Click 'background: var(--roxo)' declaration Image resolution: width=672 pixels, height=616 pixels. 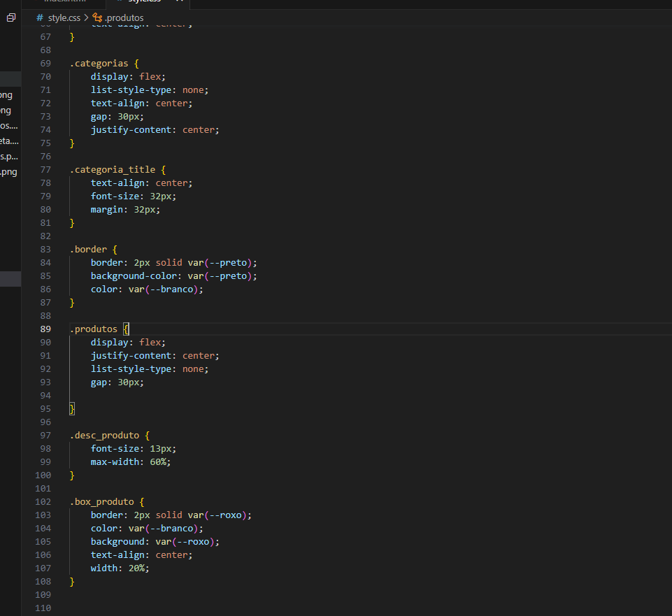pyautogui.click(x=155, y=542)
